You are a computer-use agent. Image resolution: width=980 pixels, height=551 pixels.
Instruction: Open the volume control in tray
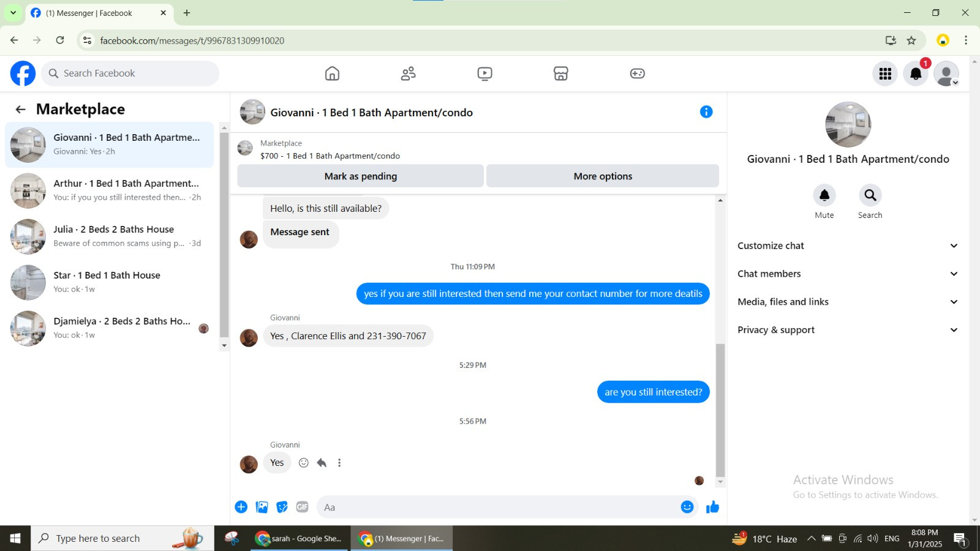point(873,539)
